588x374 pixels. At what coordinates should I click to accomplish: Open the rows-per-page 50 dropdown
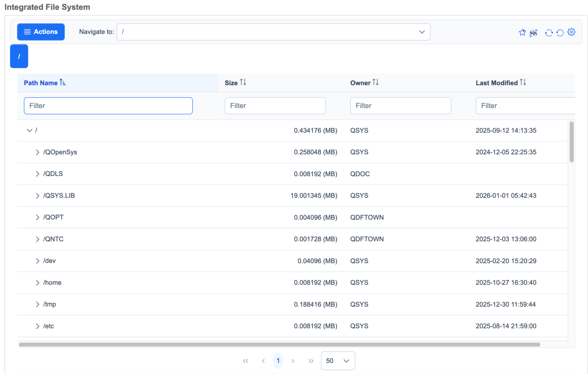338,361
